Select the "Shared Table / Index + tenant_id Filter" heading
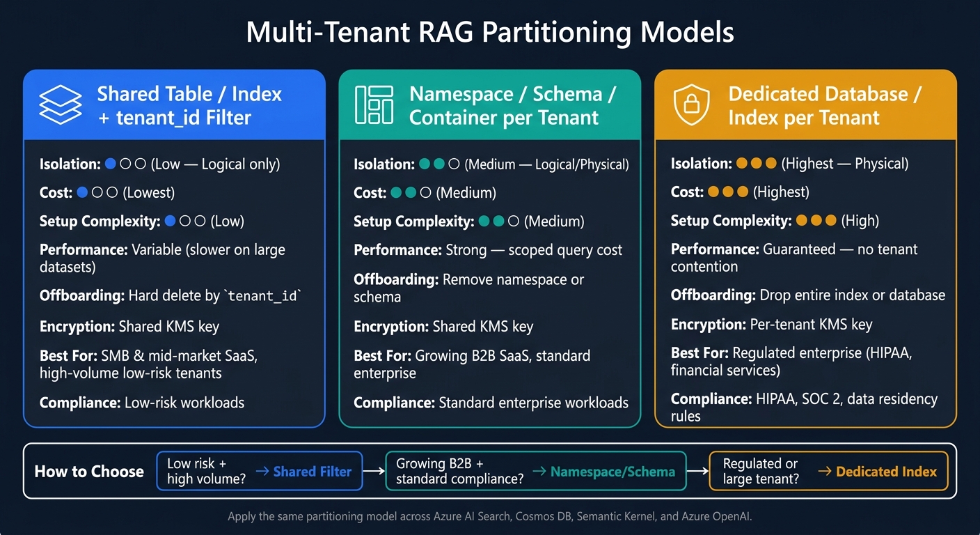Screen dimensions: 980x535 coord(189,105)
